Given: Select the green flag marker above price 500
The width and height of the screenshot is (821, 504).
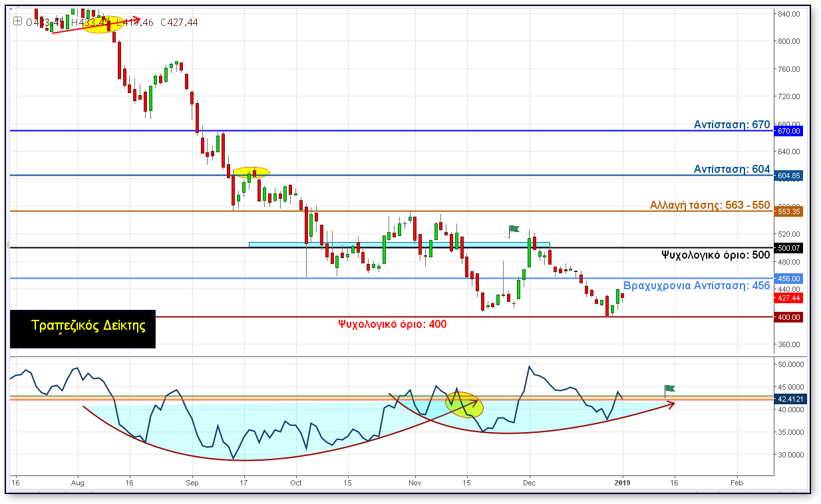Looking at the screenshot, I should 514,229.
